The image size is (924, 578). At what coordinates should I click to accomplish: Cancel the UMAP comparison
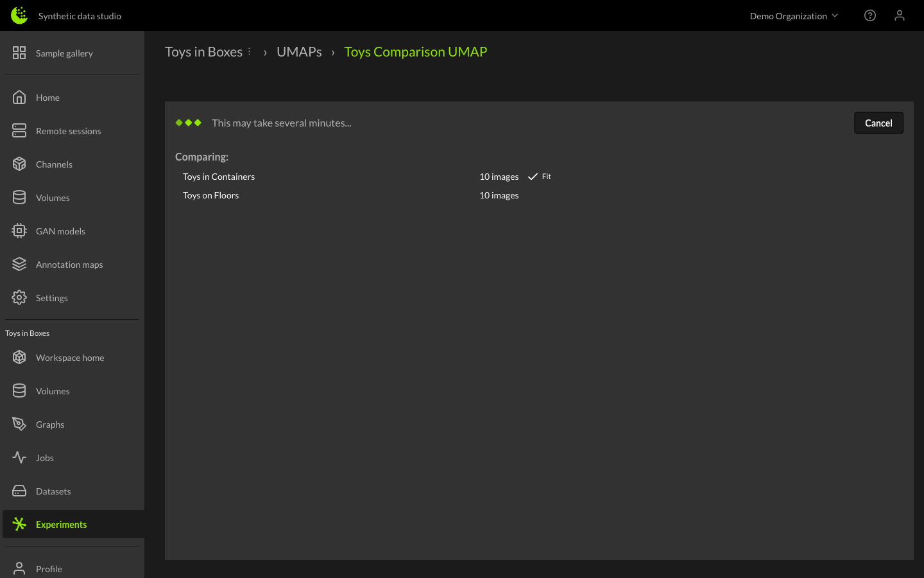[878, 123]
